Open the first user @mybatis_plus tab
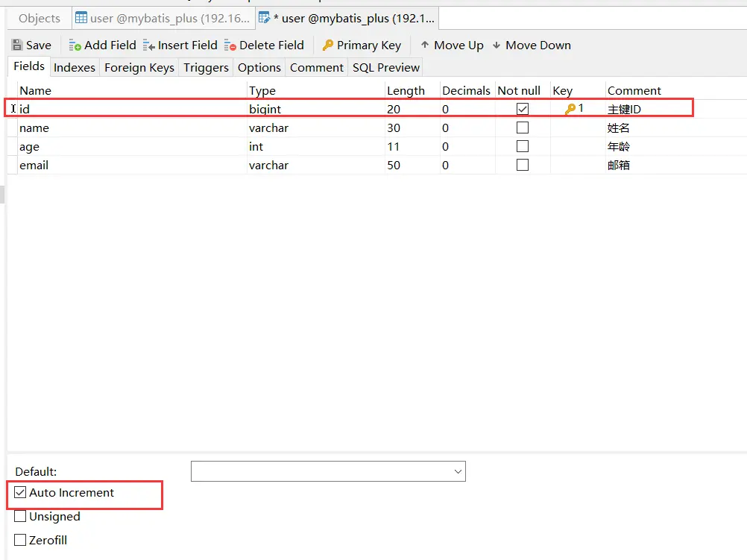The width and height of the screenshot is (747, 560). point(163,18)
